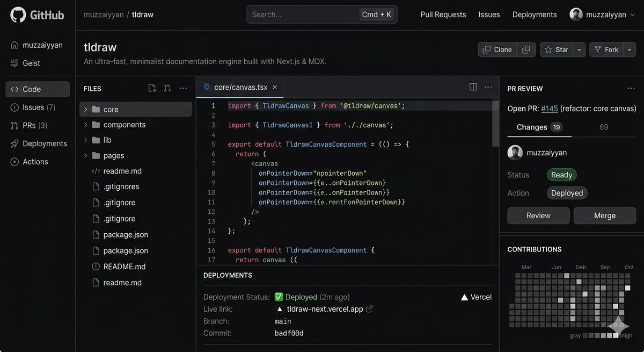Open the Star dropdown arrow
This screenshot has width=644, height=352.
(579, 49)
